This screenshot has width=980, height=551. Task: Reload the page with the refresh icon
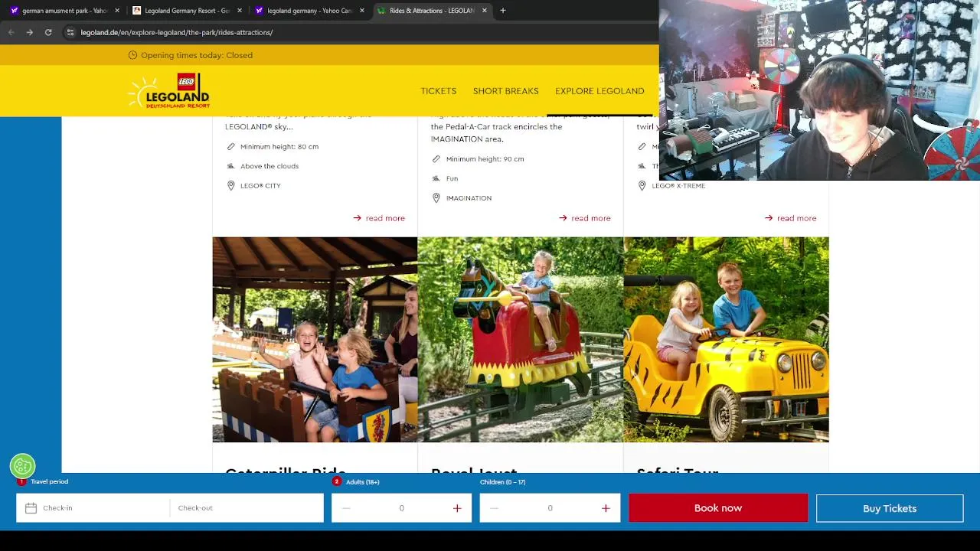[x=48, y=32]
